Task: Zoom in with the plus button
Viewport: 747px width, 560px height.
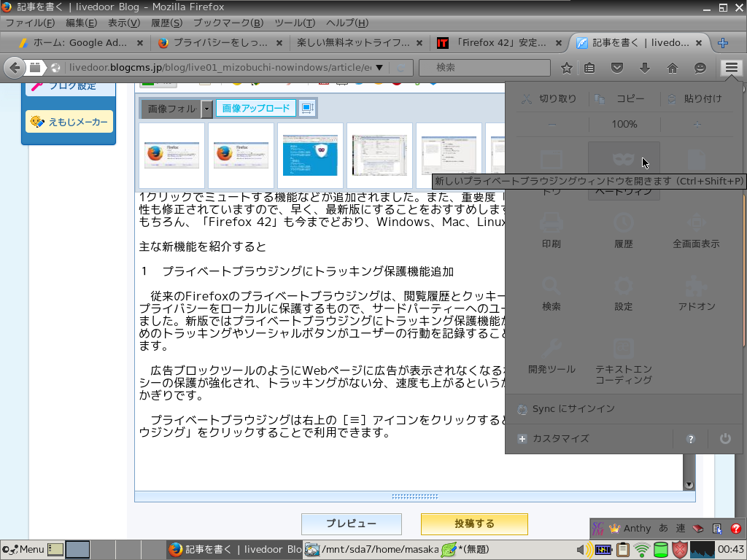Action: pos(697,124)
